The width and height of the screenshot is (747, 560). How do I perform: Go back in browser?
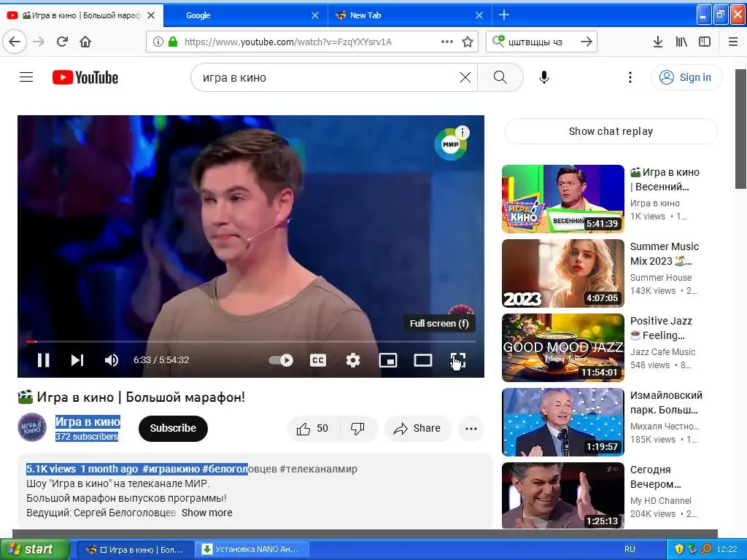[x=15, y=42]
